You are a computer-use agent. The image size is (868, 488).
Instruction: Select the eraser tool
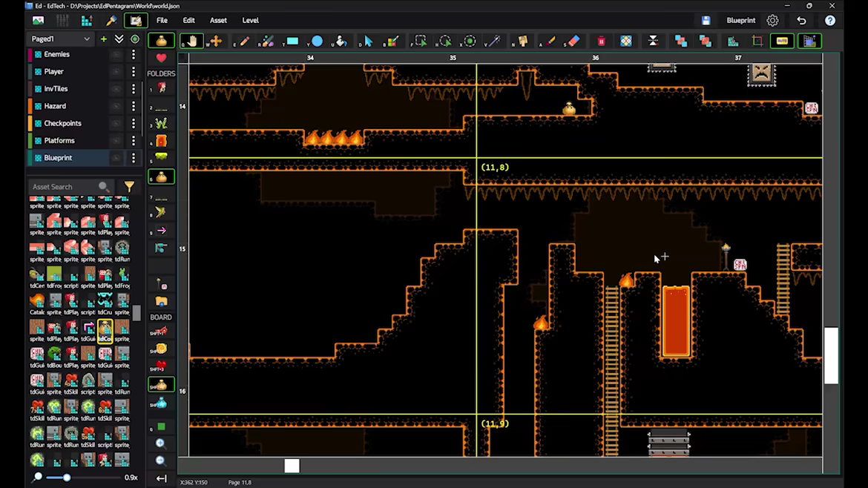coord(573,41)
